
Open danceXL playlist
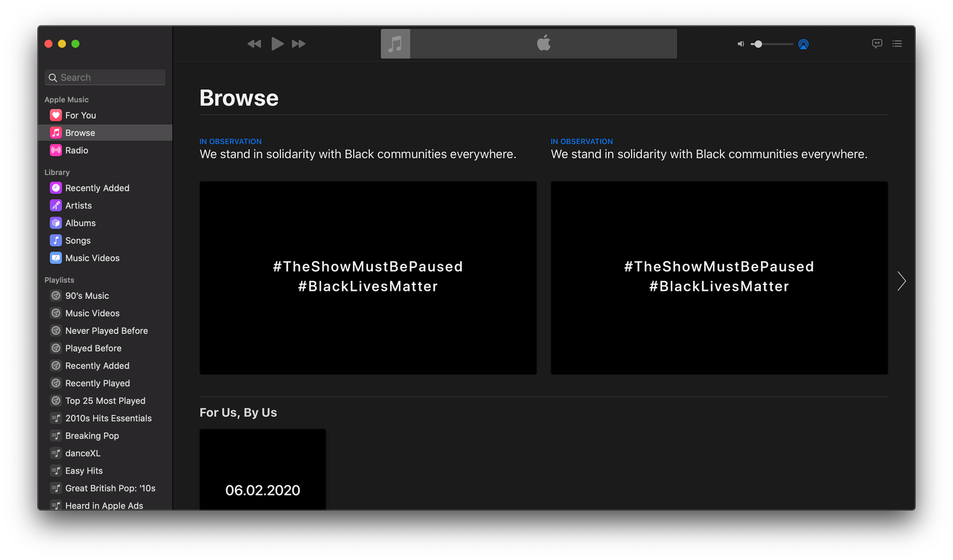[x=105, y=453]
